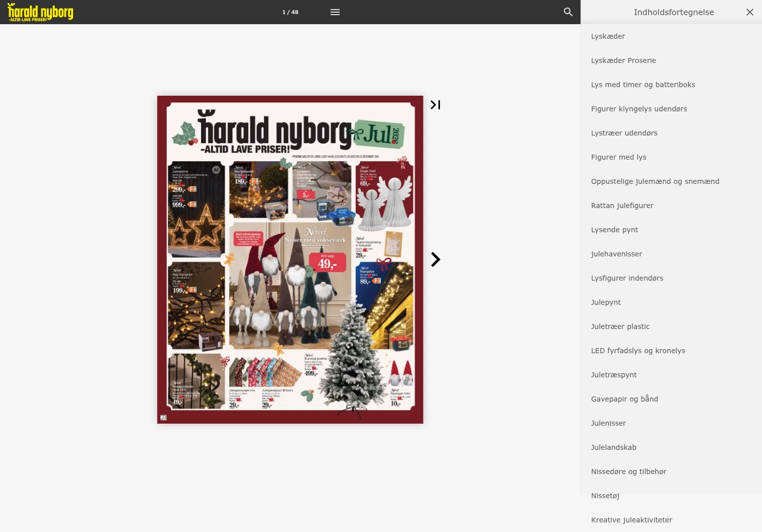Open Lysfigurer indendørs entry
This screenshot has height=532, width=762.
pyautogui.click(x=671, y=278)
